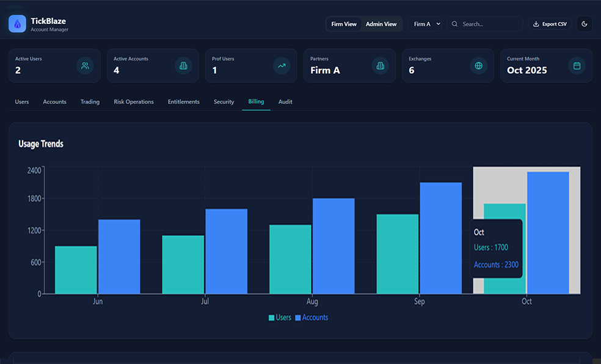Toggle Users series in chart legend
This screenshot has height=364, width=601.
[x=280, y=318]
